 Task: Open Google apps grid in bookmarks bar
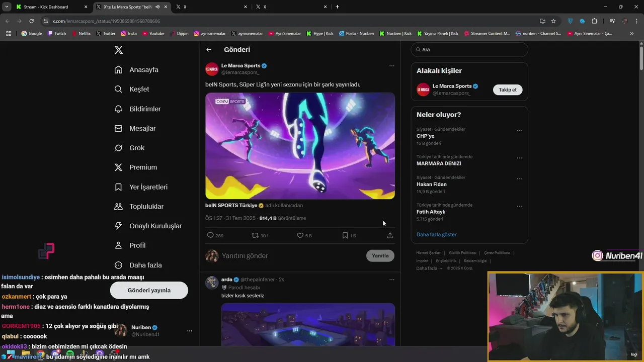(x=9, y=34)
